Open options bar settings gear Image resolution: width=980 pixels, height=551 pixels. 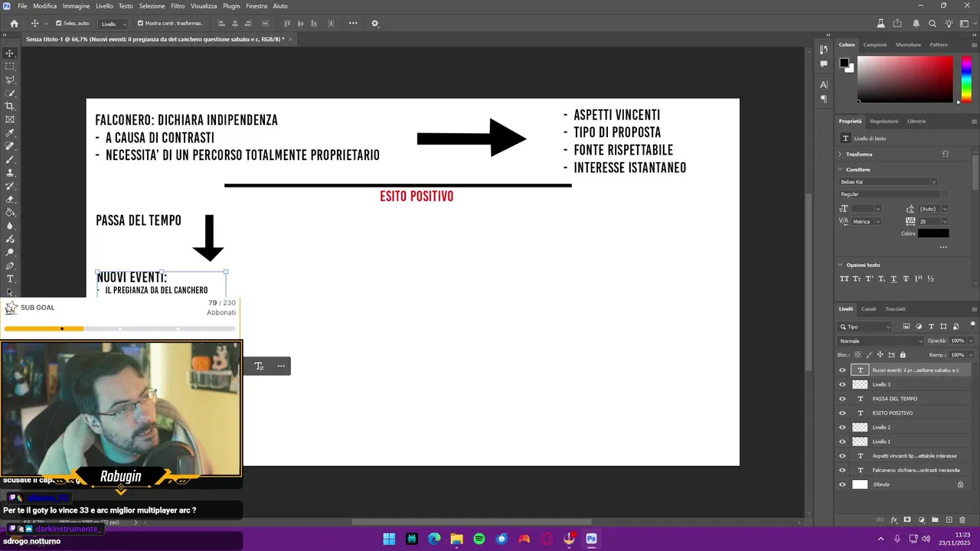pyautogui.click(x=375, y=24)
